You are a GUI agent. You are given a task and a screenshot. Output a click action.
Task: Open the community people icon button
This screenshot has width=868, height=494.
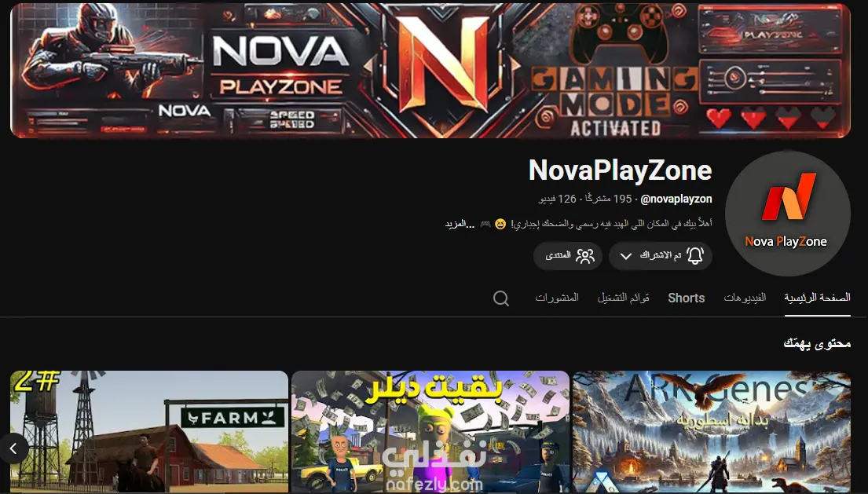585,255
